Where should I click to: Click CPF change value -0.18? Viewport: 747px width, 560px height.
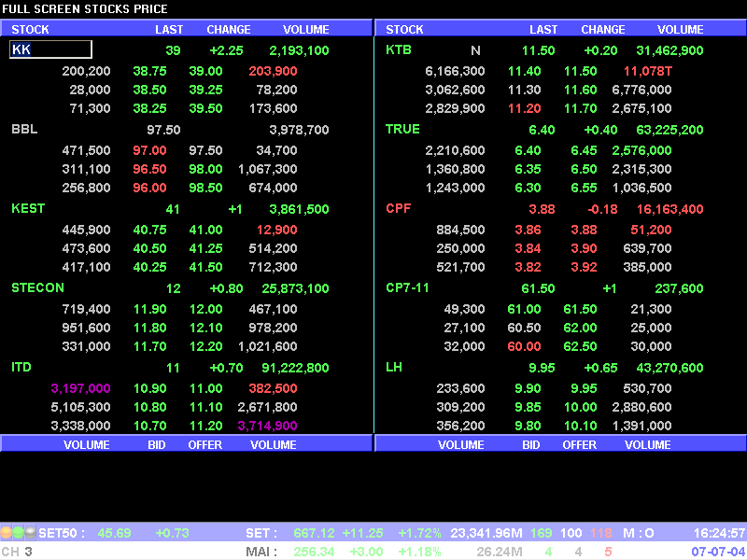602,209
